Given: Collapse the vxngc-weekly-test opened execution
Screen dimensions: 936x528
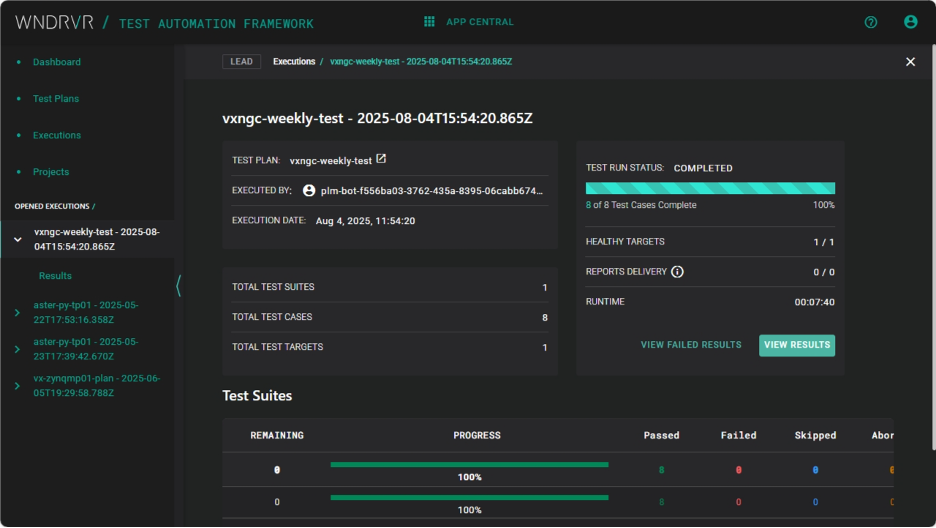Looking at the screenshot, I should (x=17, y=239).
